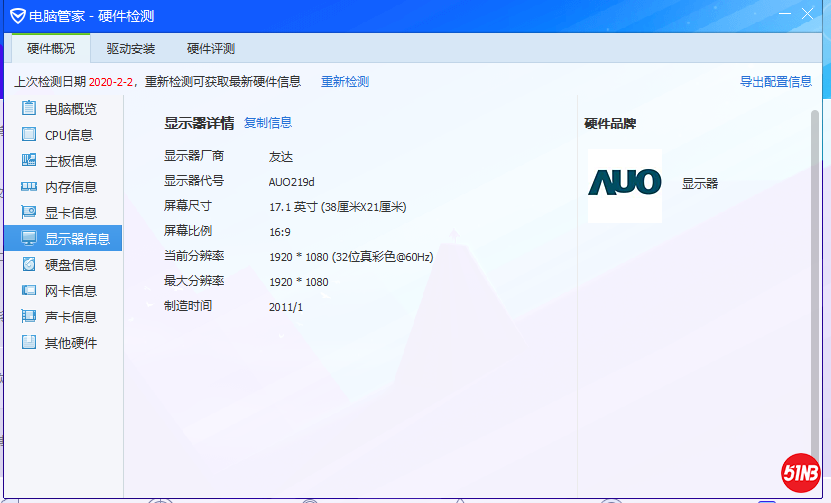This screenshot has height=503, width=831.
Task: Click the 重新检测 link
Action: pos(345,81)
